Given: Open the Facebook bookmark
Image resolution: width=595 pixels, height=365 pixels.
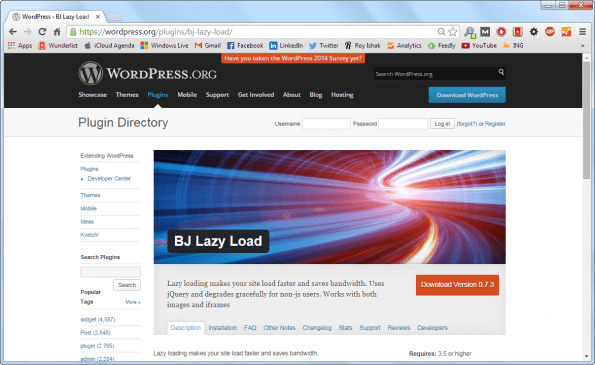Looking at the screenshot, I should (245, 46).
